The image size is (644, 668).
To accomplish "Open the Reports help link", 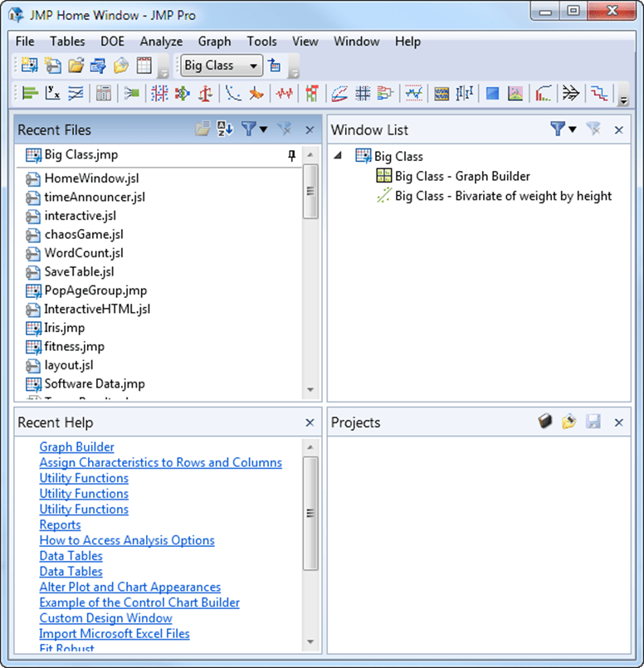I will (60, 524).
